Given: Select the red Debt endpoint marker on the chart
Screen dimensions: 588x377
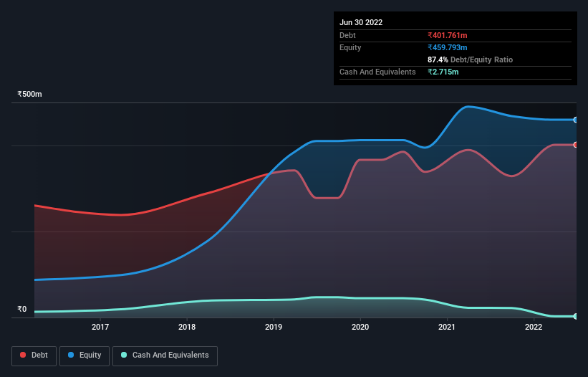Looking at the screenshot, I should point(576,145).
